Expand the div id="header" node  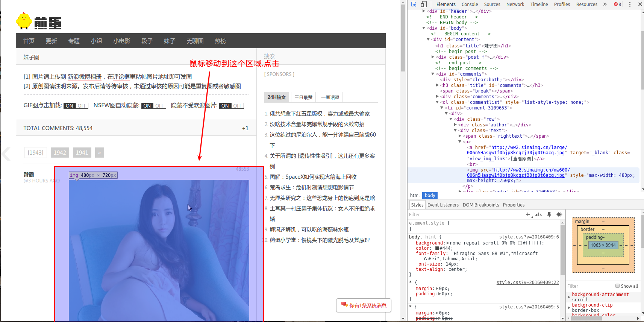424,11
